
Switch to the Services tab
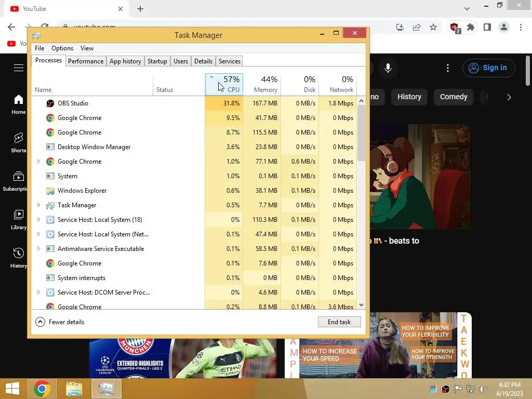pyautogui.click(x=229, y=61)
